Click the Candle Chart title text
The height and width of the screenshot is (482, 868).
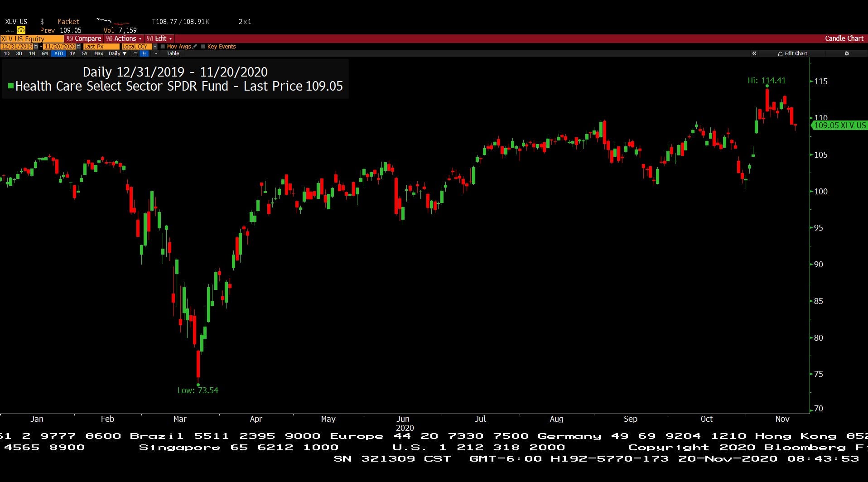point(844,39)
